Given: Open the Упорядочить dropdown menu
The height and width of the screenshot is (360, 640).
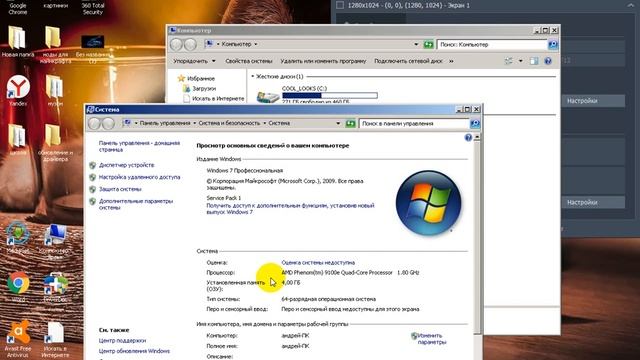Looking at the screenshot, I should pyautogui.click(x=194, y=61).
